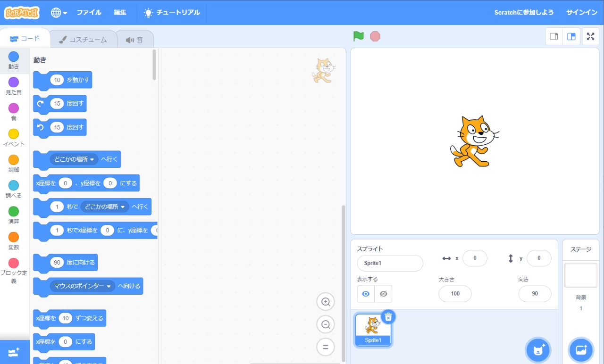The image size is (604, 364).
Task: Delete Sprite1 with trash icon
Action: [x=388, y=317]
